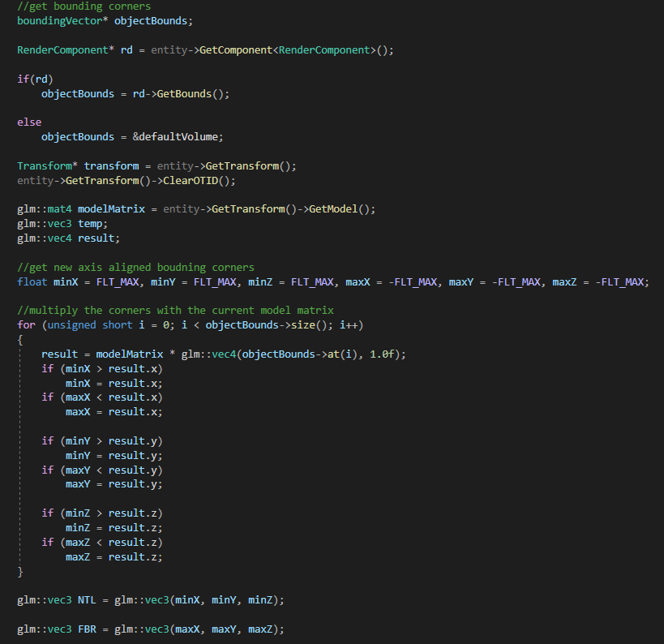Click the for loop closing brace
The image size is (664, 644).
20,572
